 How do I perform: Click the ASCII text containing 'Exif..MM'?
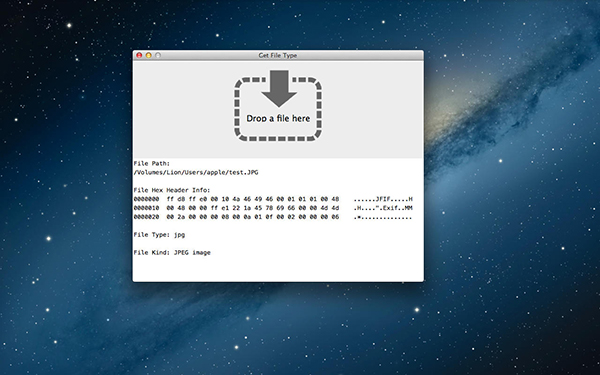(x=383, y=208)
